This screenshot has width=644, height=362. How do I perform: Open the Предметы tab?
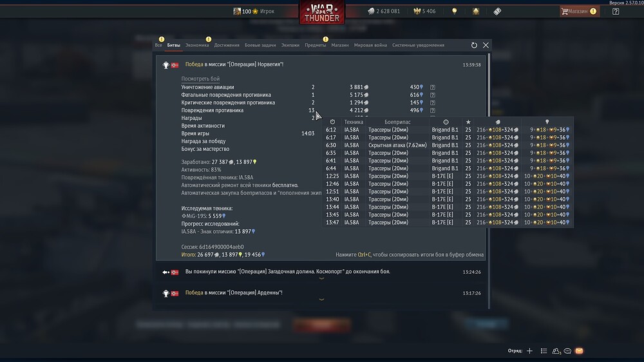pyautogui.click(x=315, y=45)
